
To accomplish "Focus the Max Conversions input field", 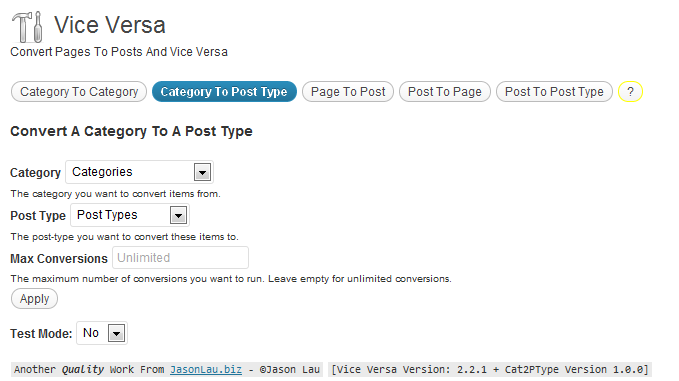I will tap(180, 258).
